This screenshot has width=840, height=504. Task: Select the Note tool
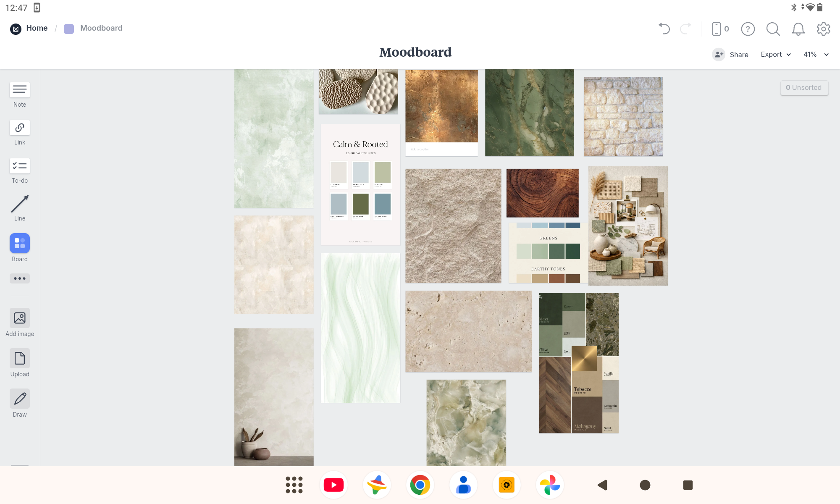(x=20, y=90)
